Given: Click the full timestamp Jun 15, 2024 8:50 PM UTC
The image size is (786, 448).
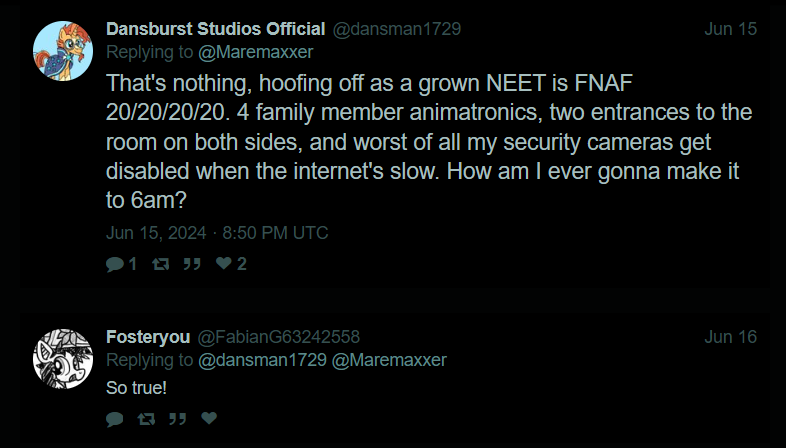Looking at the screenshot, I should [x=217, y=233].
